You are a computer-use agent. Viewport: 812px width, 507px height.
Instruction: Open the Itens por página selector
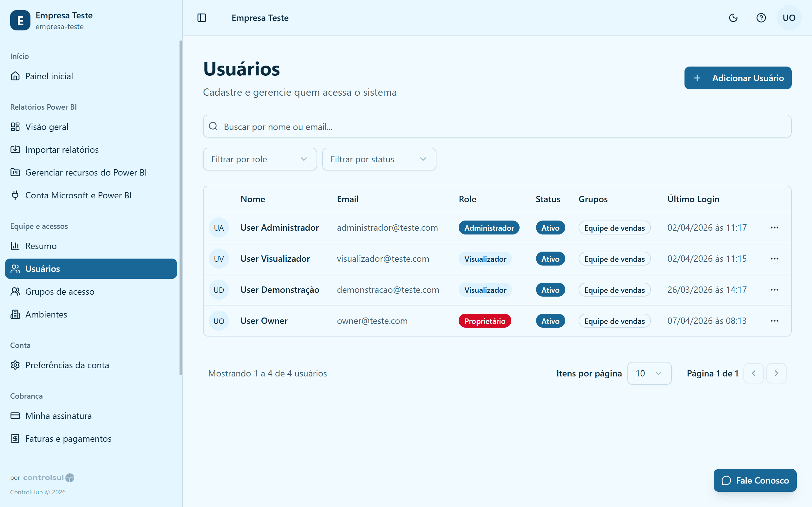tap(649, 373)
